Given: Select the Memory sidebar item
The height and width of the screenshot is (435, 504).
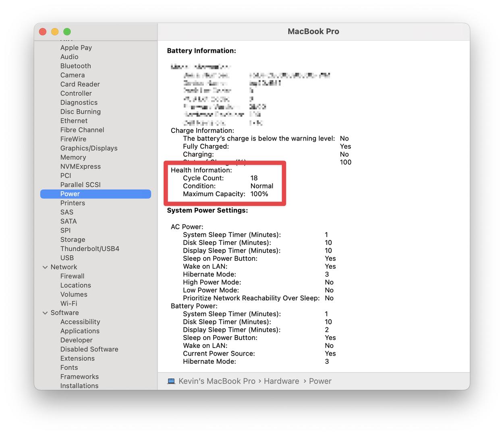Looking at the screenshot, I should [73, 157].
